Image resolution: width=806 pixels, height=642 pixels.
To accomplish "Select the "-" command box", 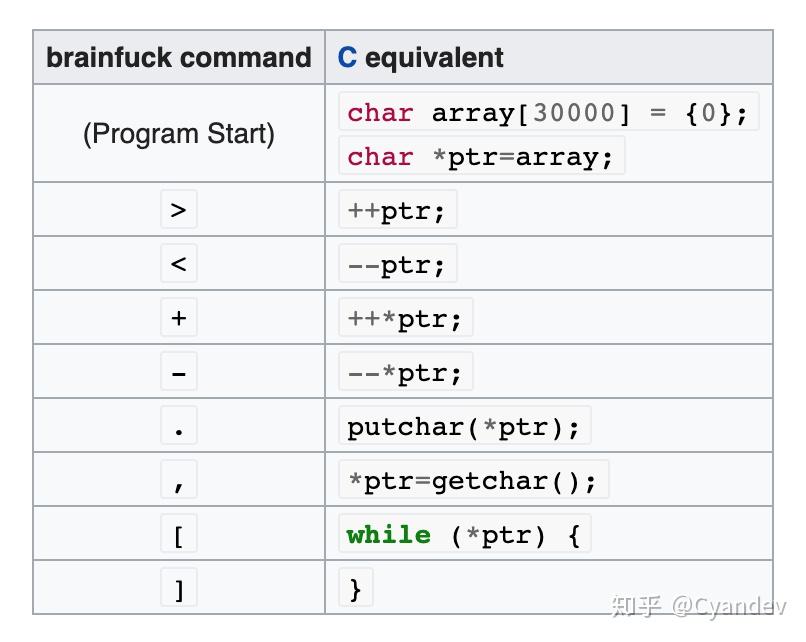I will point(179,372).
